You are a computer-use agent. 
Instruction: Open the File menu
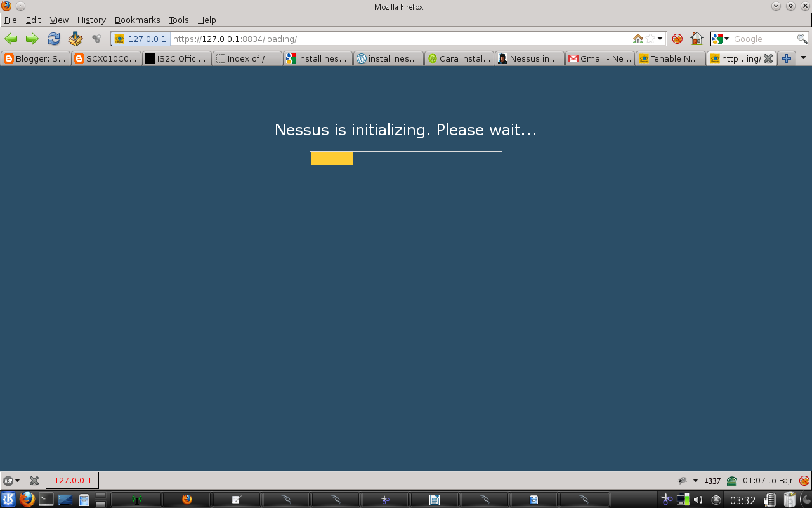click(10, 20)
